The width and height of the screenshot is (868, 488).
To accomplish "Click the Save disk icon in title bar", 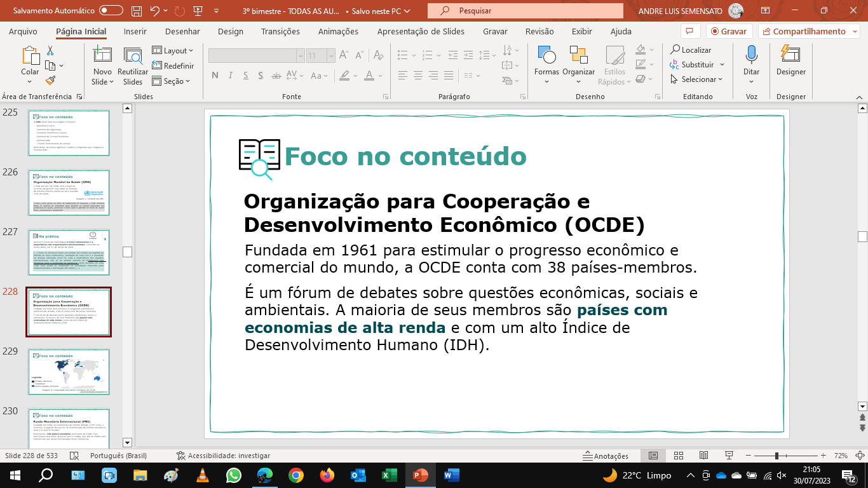I will coord(137,11).
